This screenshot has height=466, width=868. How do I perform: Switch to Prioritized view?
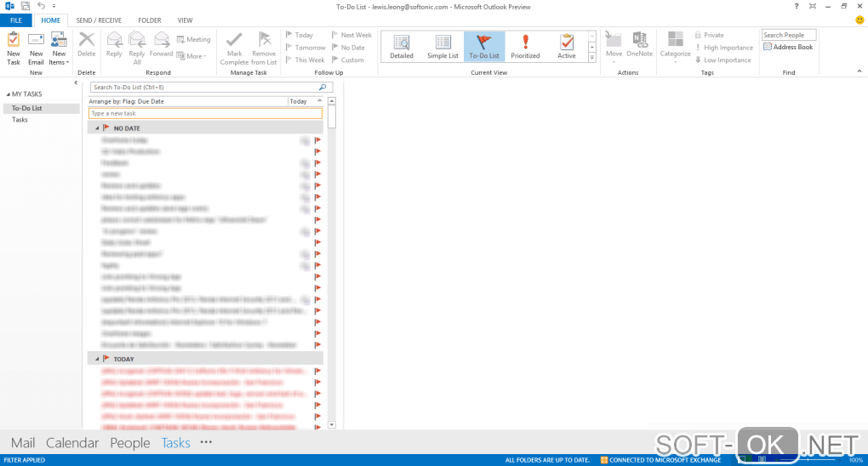click(x=525, y=47)
